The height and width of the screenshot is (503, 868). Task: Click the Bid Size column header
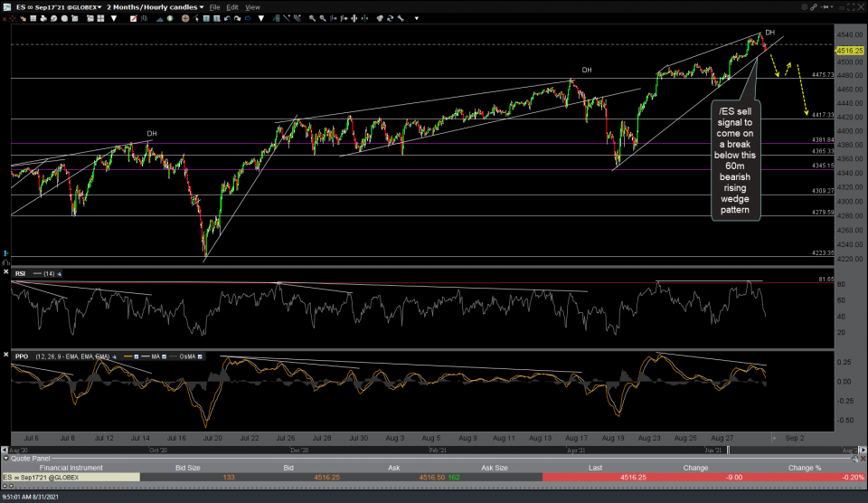point(188,468)
